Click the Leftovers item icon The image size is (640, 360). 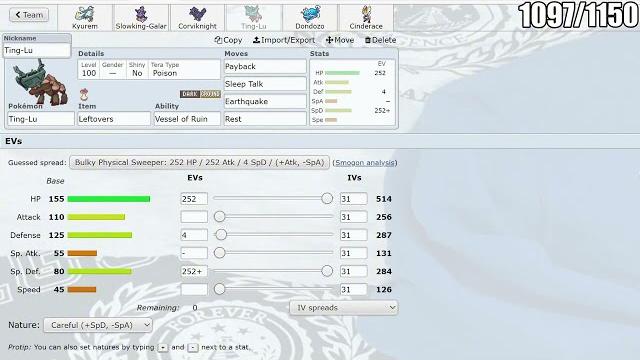(x=84, y=95)
